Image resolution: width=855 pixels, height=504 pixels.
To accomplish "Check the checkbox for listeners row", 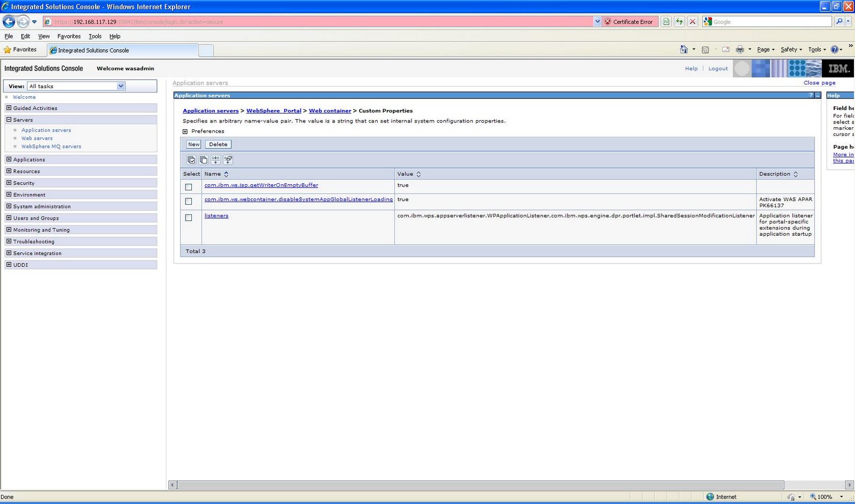I will pyautogui.click(x=188, y=218).
